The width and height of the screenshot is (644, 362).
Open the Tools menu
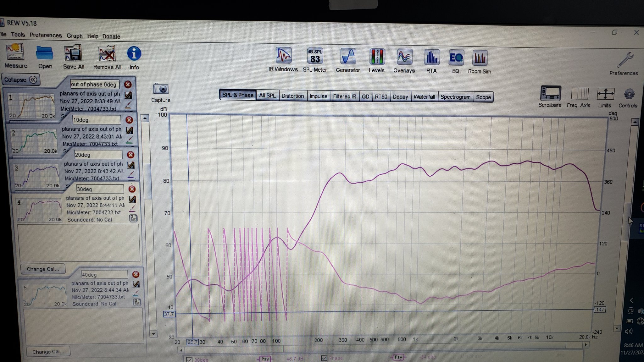pyautogui.click(x=18, y=35)
